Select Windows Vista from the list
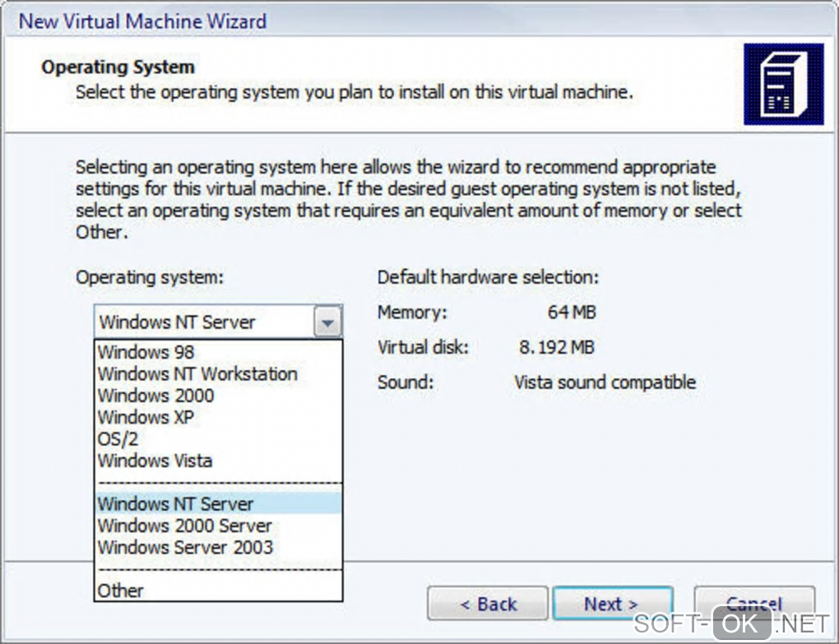This screenshot has width=839, height=644. pyautogui.click(x=155, y=461)
